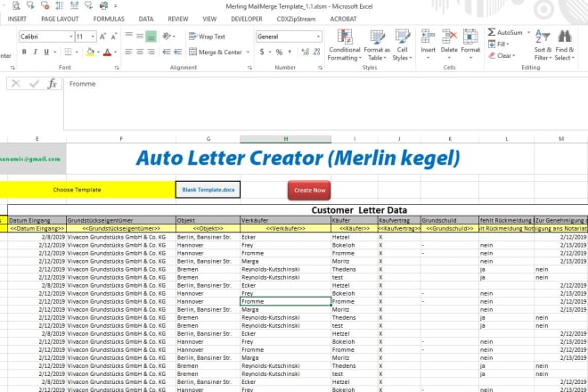Click the Merge & Center button
Viewport: 588px width, 392px height.
click(x=216, y=52)
